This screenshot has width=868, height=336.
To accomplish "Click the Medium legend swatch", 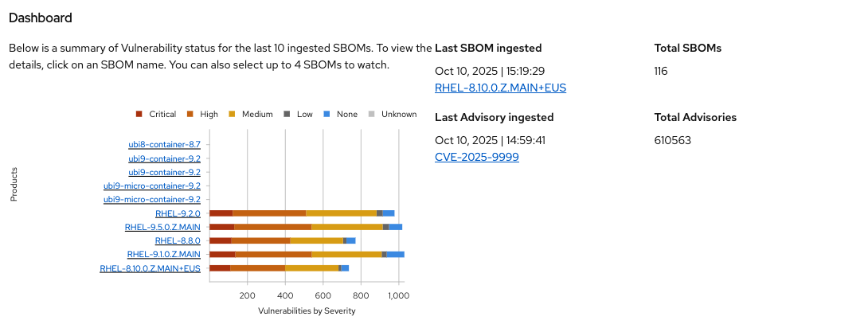I will click(x=232, y=114).
